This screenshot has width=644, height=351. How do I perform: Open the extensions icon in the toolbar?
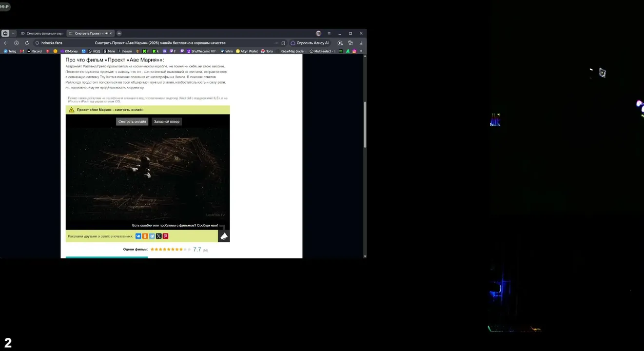(x=351, y=43)
